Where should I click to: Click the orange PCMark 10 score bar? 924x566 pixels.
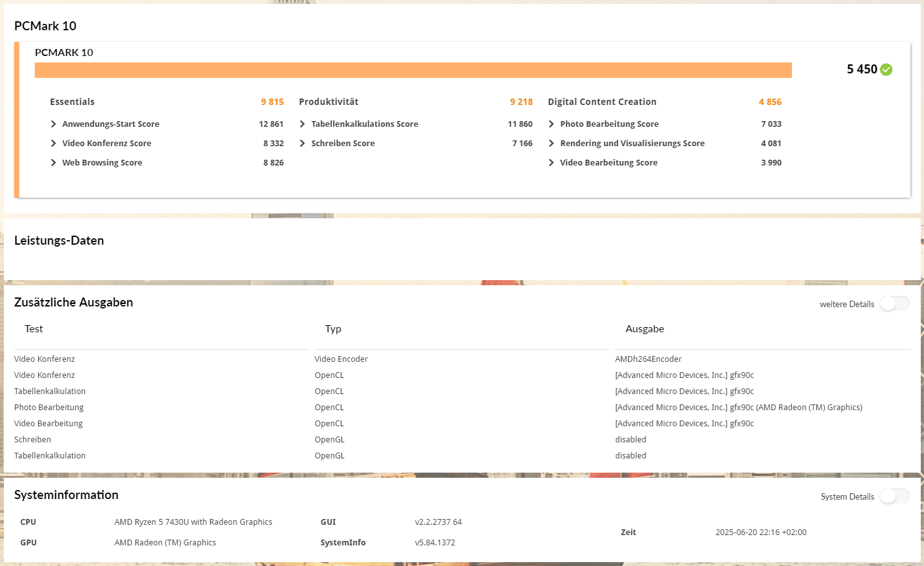coord(413,70)
